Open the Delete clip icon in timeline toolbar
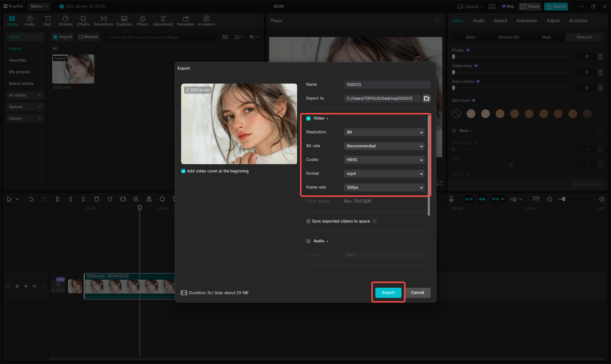 click(96, 199)
